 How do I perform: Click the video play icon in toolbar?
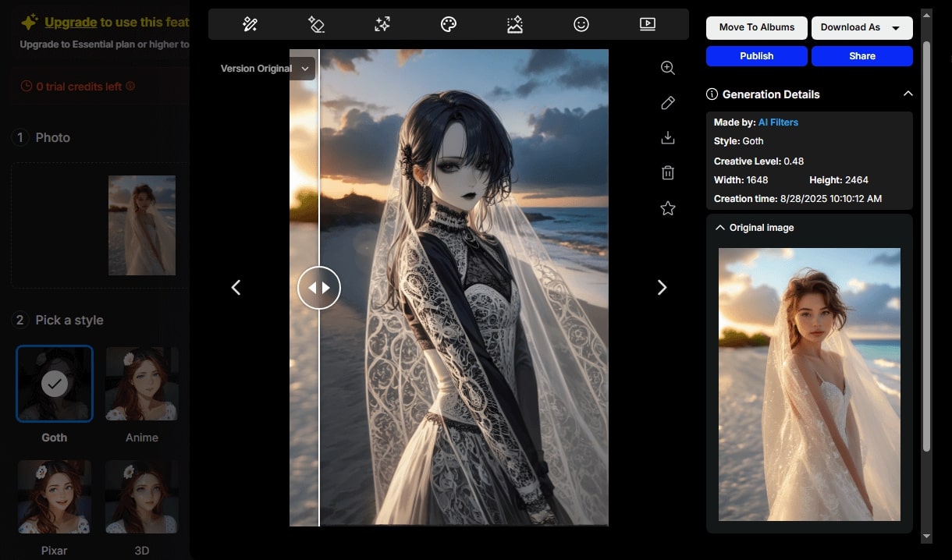point(647,24)
